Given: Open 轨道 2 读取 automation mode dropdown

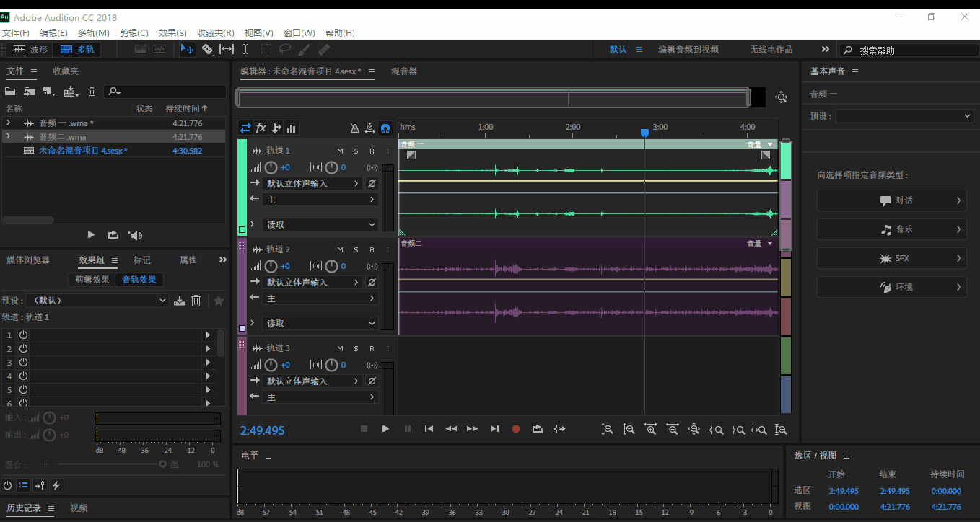Looking at the screenshot, I should [320, 324].
